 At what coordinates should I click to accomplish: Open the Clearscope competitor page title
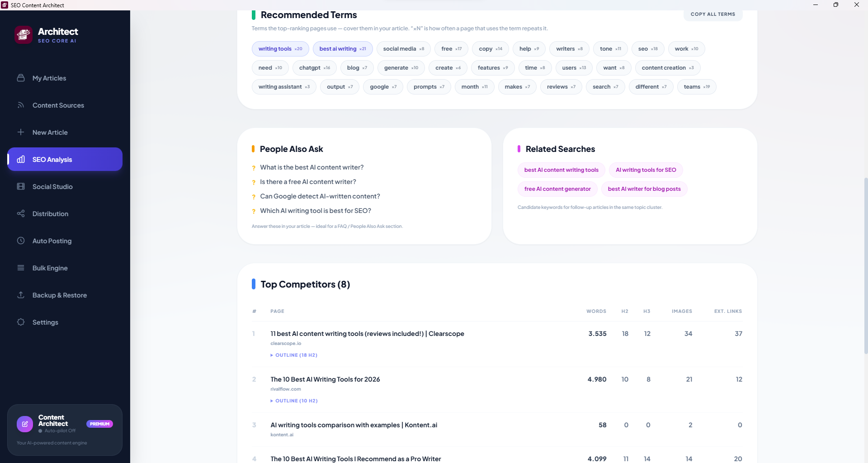367,334
